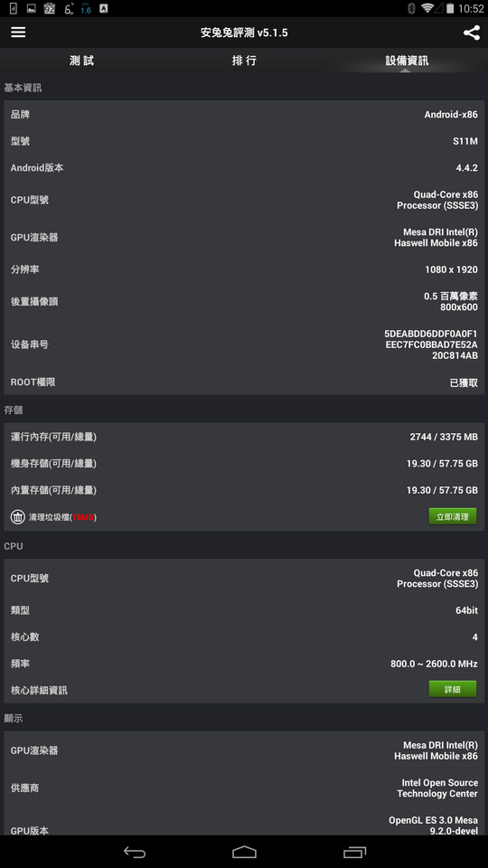Tap the share icon in header
Screen dimensions: 488x868
coord(472,33)
